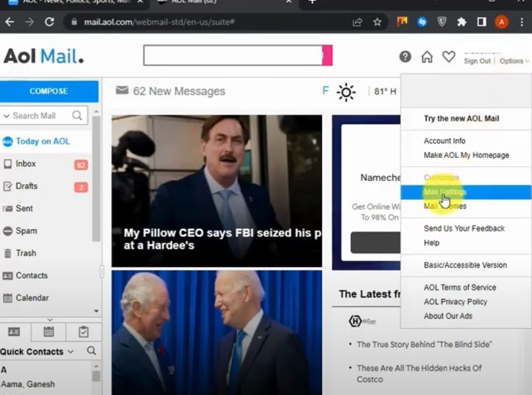Image resolution: width=532 pixels, height=395 pixels.
Task: Click the orange extension icon
Action: tap(402, 22)
